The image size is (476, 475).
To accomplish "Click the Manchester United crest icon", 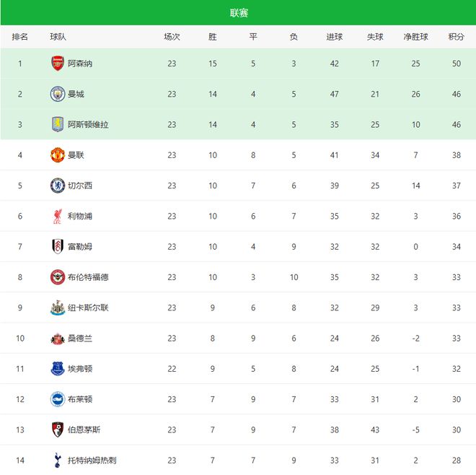I will click(x=57, y=154).
